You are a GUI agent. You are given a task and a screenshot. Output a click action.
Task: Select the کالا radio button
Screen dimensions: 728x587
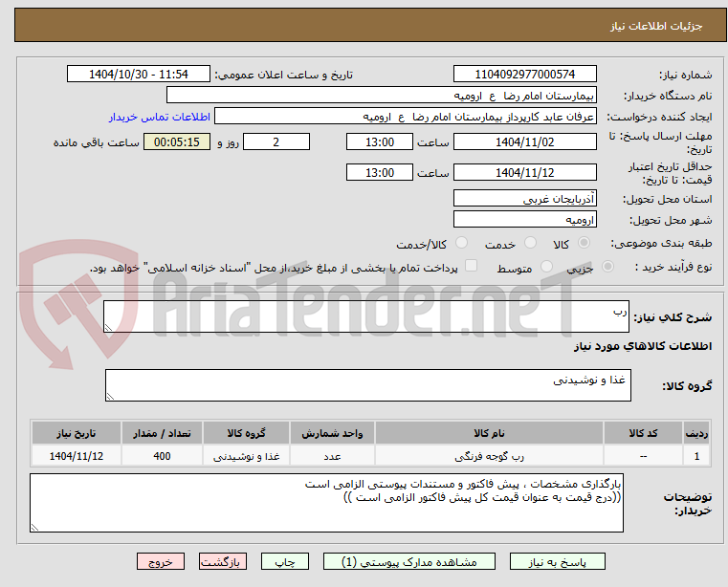[585, 243]
